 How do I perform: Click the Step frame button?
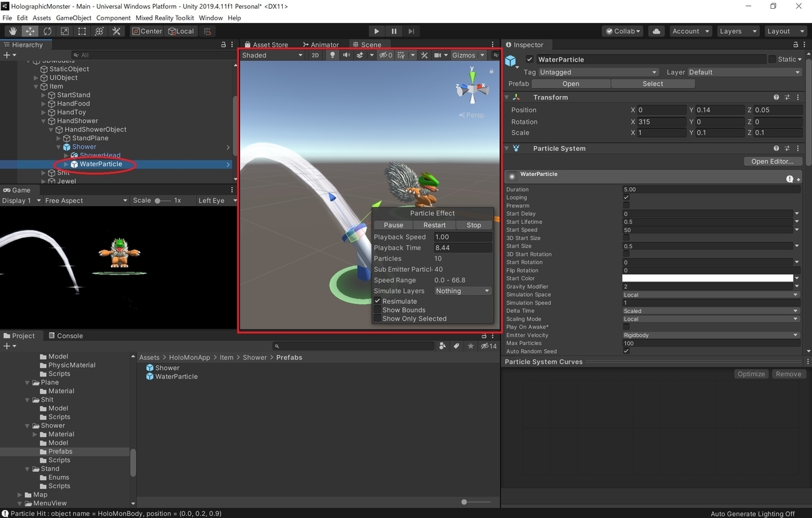(x=411, y=31)
